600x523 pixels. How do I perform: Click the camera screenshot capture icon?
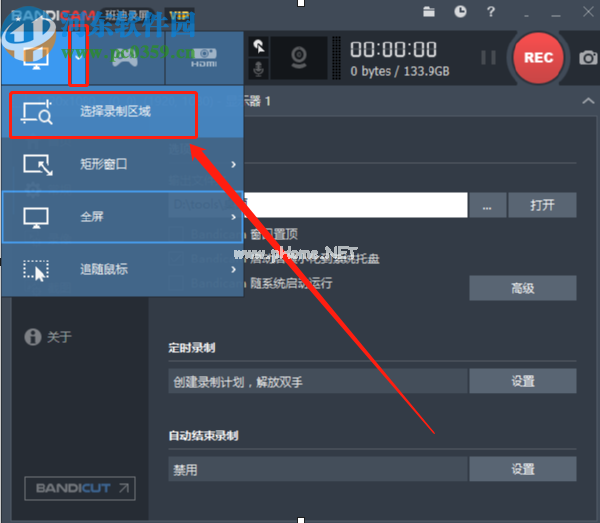(588, 58)
